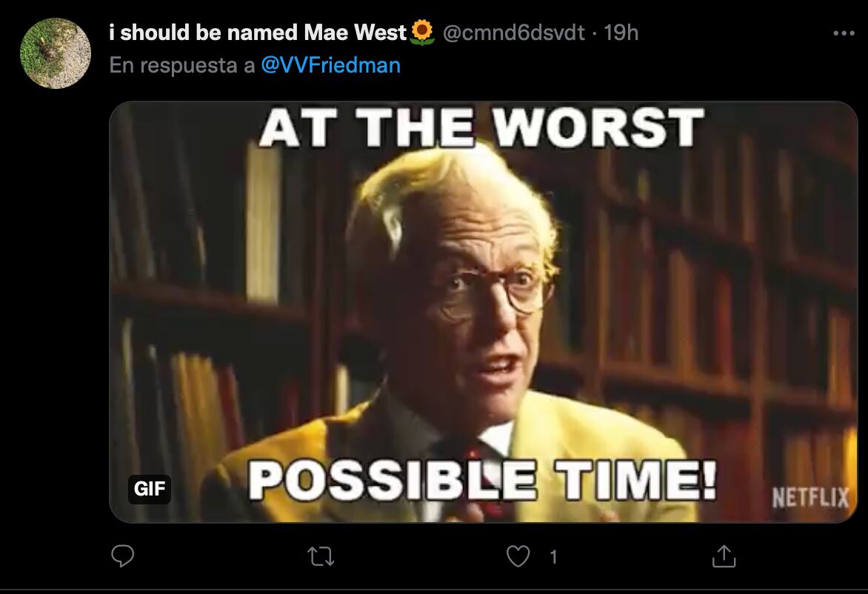Viewport: 868px width, 594px height.
Task: Retweet this GIF reply
Action: (x=321, y=556)
